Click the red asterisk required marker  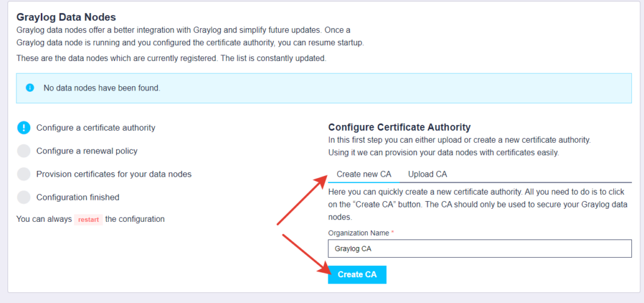coord(392,233)
